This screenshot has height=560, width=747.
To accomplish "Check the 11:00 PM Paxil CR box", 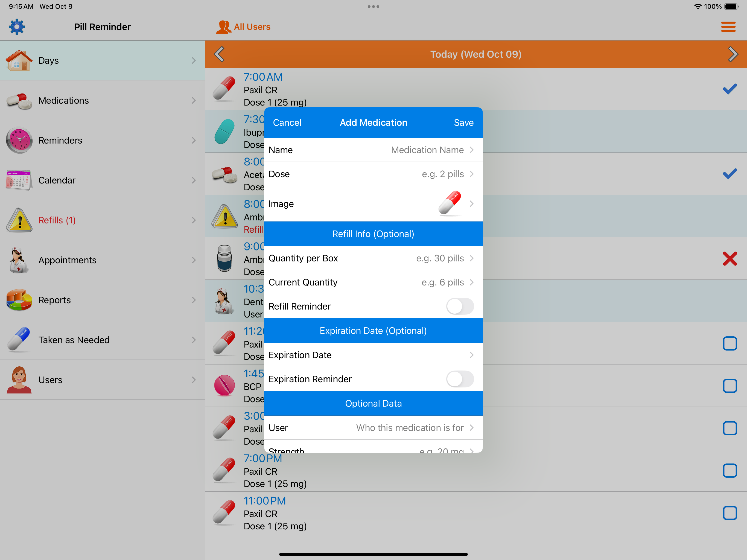I will tap(730, 513).
